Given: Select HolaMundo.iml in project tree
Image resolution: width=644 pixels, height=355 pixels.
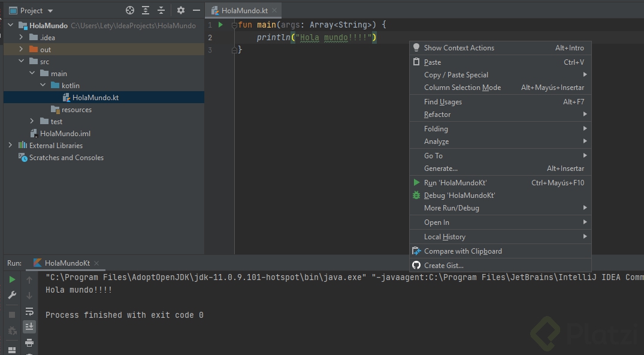Looking at the screenshot, I should (65, 134).
